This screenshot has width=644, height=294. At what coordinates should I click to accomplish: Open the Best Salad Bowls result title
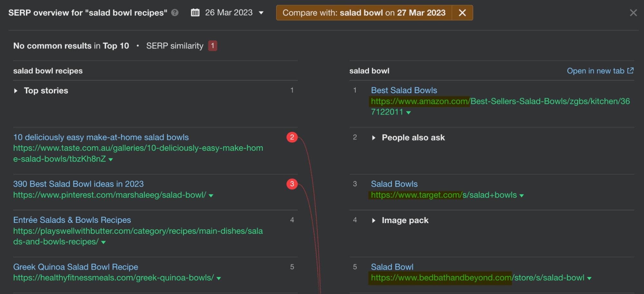[404, 90]
